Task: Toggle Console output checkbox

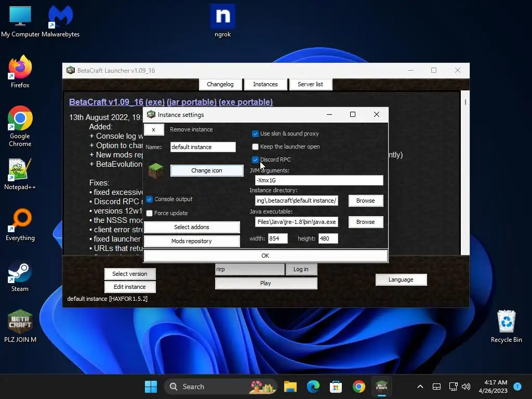Action: 149,199
